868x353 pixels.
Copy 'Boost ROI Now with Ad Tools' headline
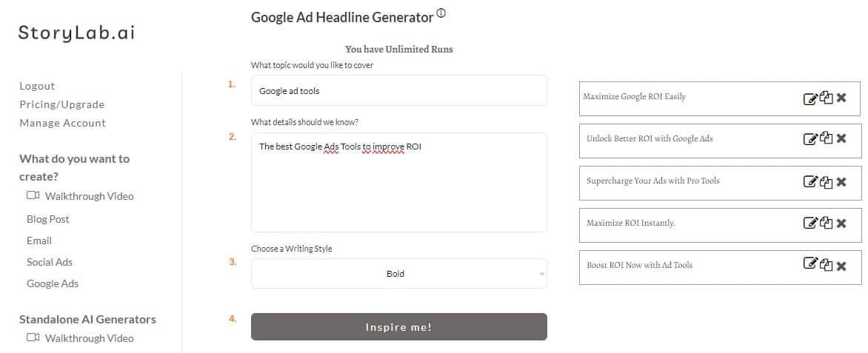(826, 264)
